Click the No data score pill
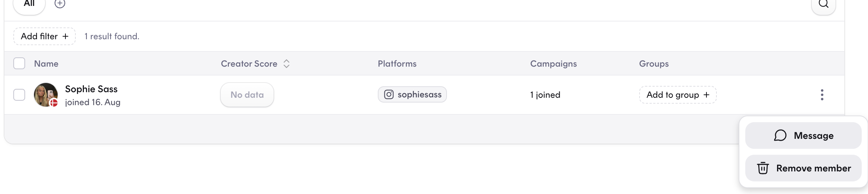This screenshot has width=868, height=194. pos(247,95)
